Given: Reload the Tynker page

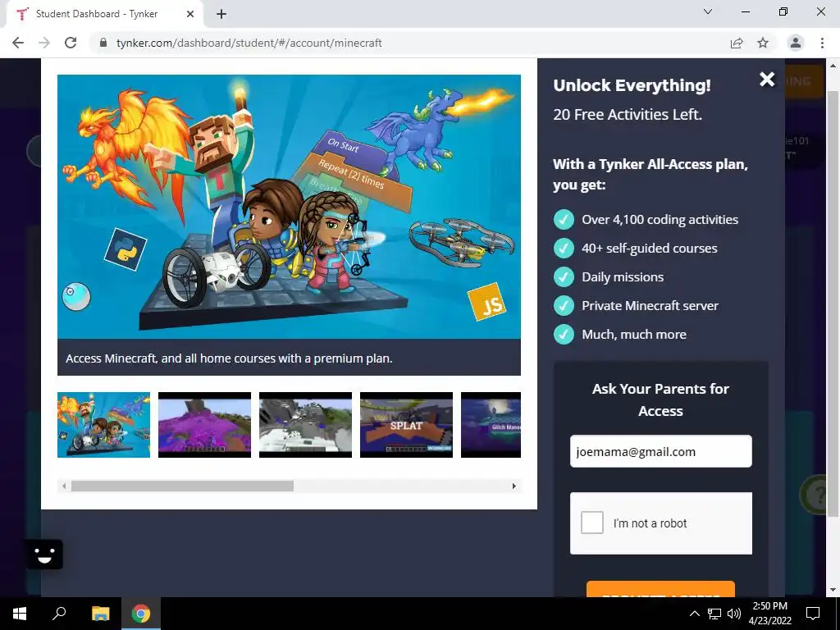Looking at the screenshot, I should 71,43.
